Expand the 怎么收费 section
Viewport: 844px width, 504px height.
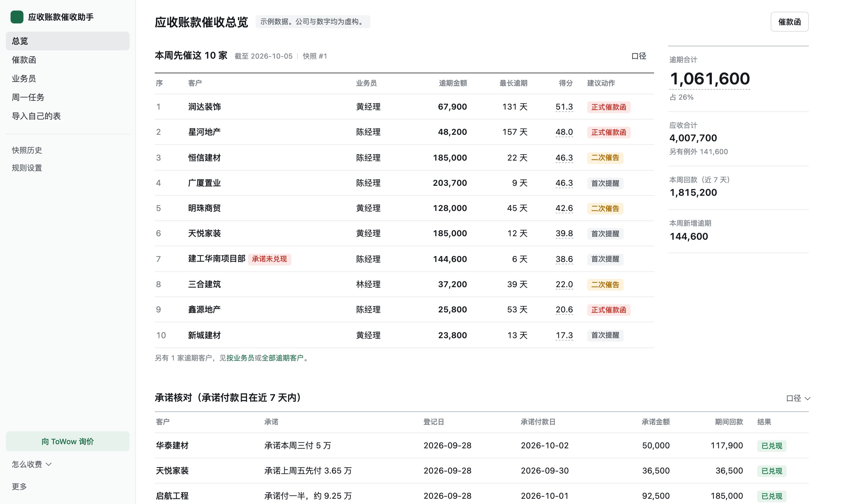tap(32, 464)
